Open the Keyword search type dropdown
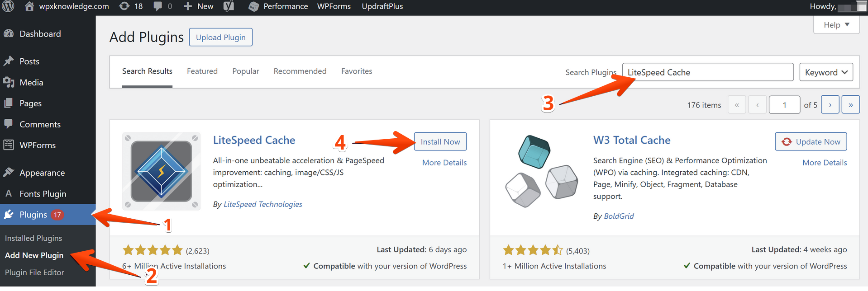868x291 pixels. [826, 72]
